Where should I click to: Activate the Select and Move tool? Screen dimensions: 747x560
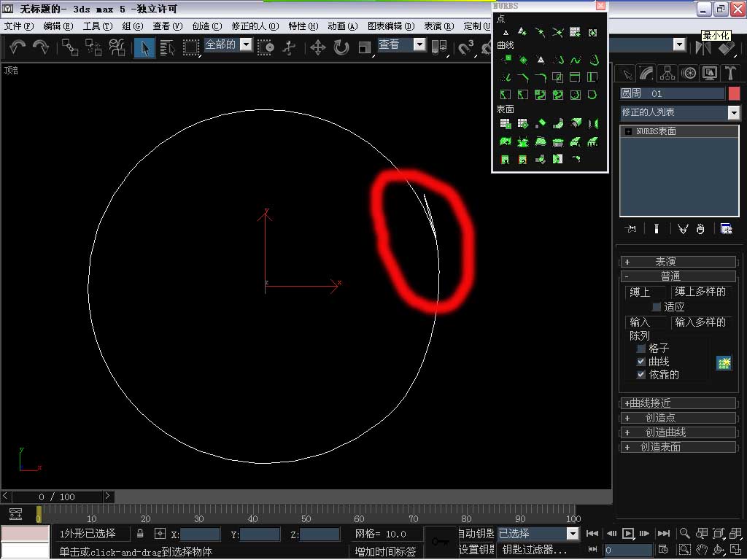(318, 47)
